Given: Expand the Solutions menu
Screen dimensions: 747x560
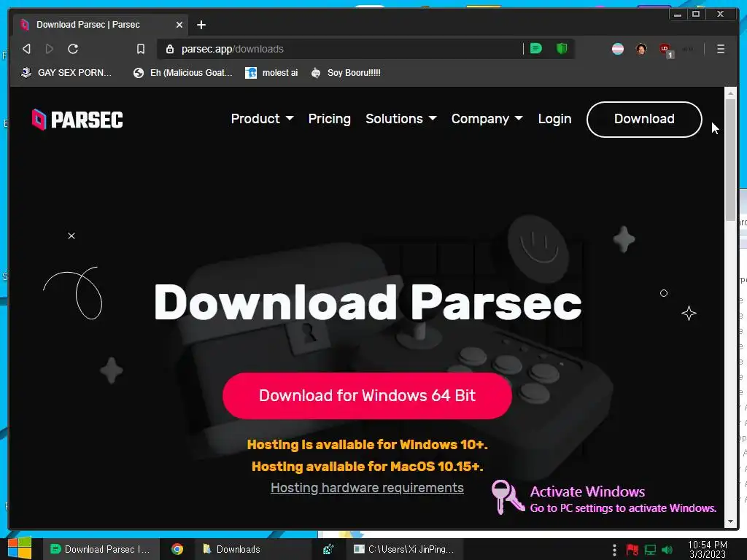Looking at the screenshot, I should coord(400,119).
